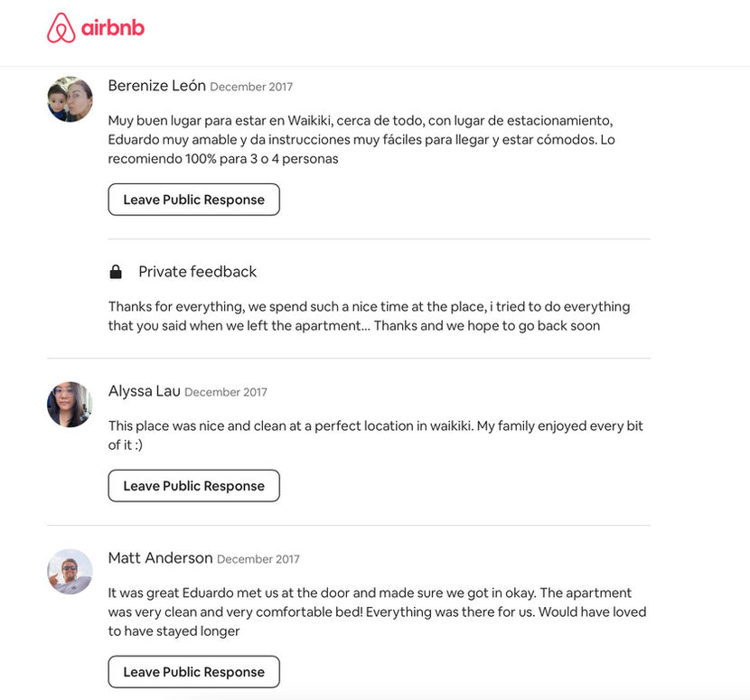The width and height of the screenshot is (750, 700).
Task: Click the Private feedback heading
Action: pos(197,271)
